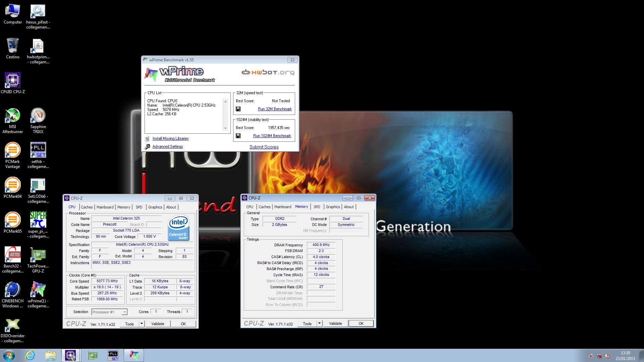644x362 pixels.
Task: Open the Processor Selection dropdown in CPU-Z
Action: point(109,312)
